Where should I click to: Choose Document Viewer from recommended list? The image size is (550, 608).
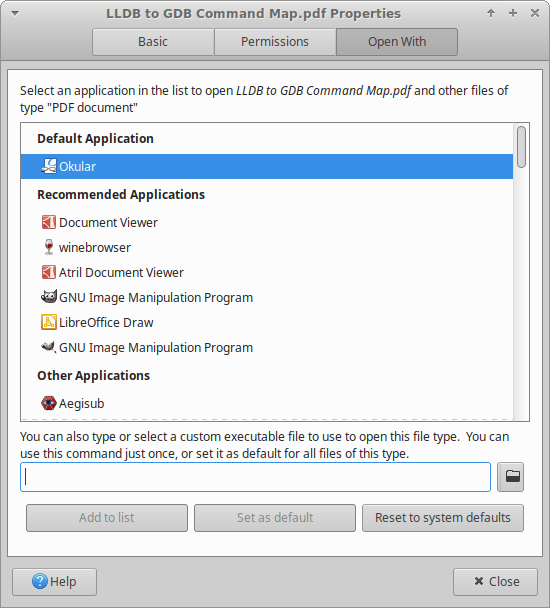tap(267, 223)
